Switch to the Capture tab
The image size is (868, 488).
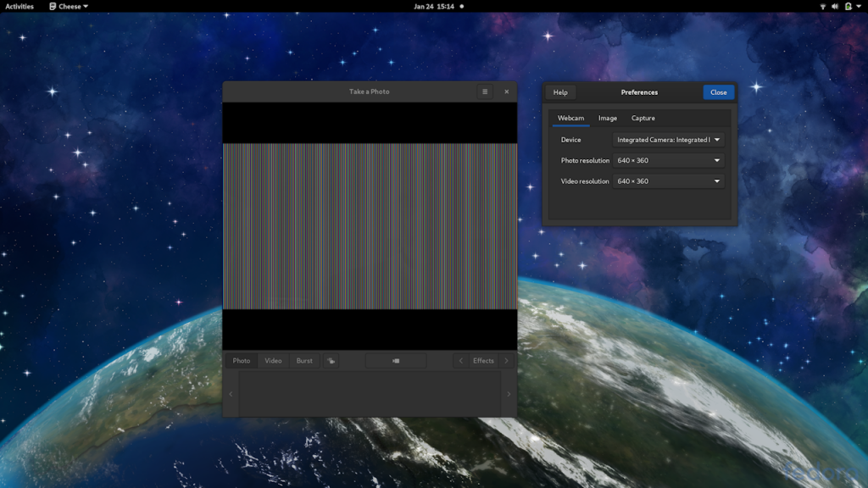coord(643,118)
